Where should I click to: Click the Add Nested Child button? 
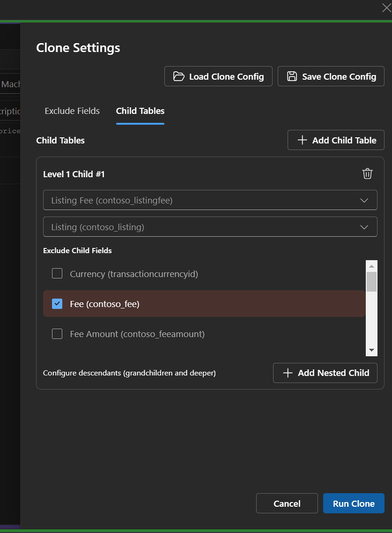coord(325,373)
